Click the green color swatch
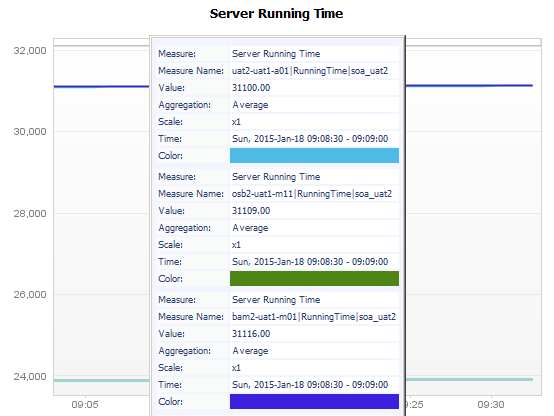Viewport: 554px width, 416px height. click(314, 279)
